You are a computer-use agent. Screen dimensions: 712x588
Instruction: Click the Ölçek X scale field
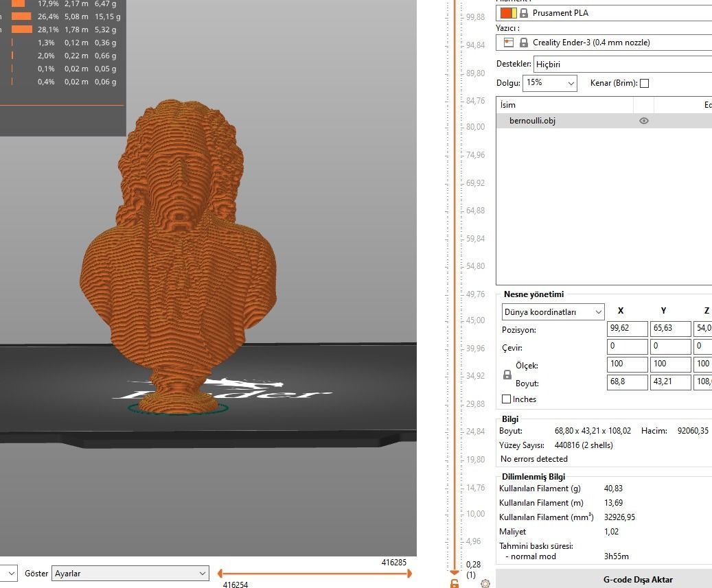pos(627,364)
